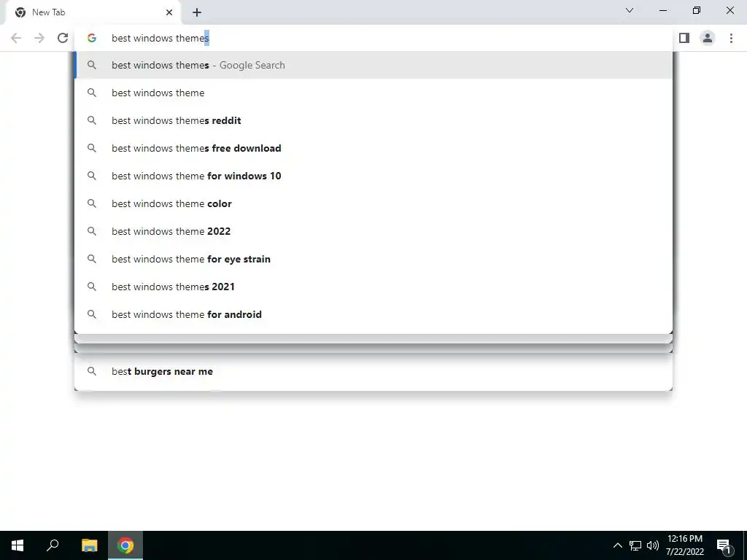The width and height of the screenshot is (747, 560).
Task: Open a new tab with plus button
Action: coord(197,12)
